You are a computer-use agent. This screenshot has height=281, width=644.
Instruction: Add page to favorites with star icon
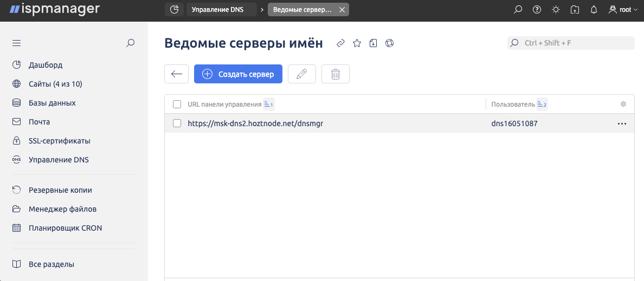[x=357, y=43]
